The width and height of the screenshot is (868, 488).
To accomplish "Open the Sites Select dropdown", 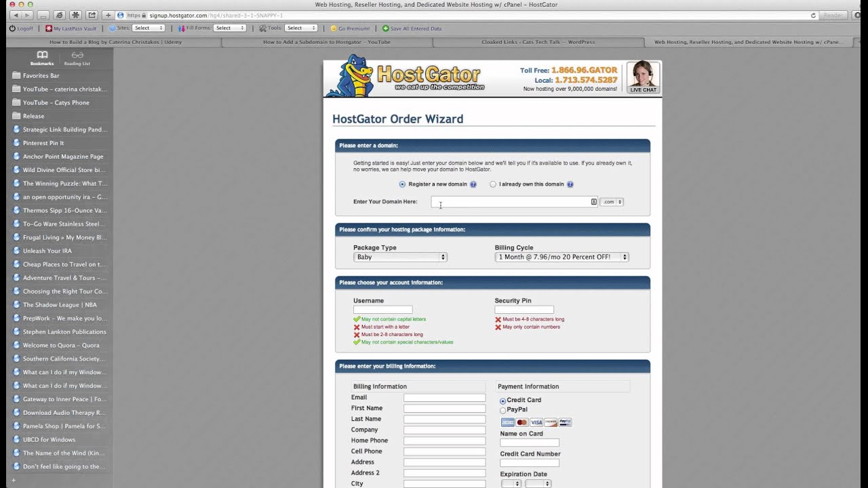I will (149, 28).
